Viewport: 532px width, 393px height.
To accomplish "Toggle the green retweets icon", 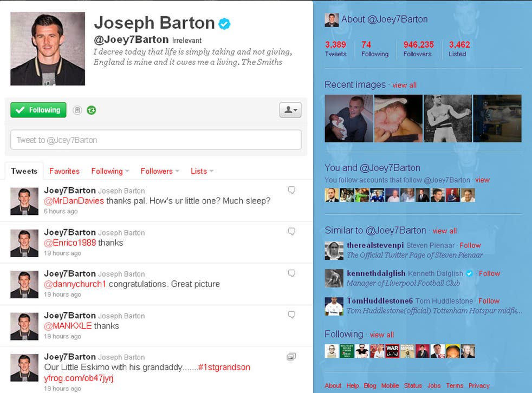I will [92, 110].
